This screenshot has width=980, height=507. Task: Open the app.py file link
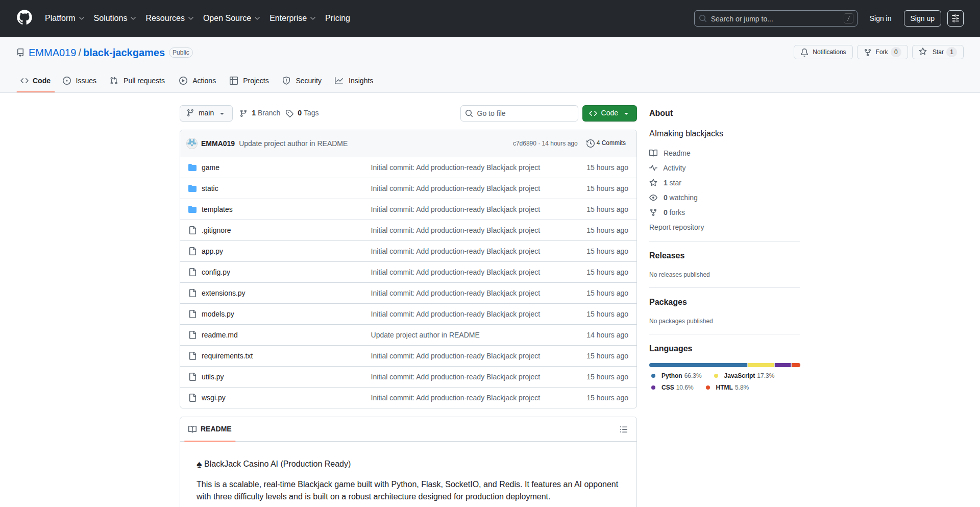pos(212,251)
